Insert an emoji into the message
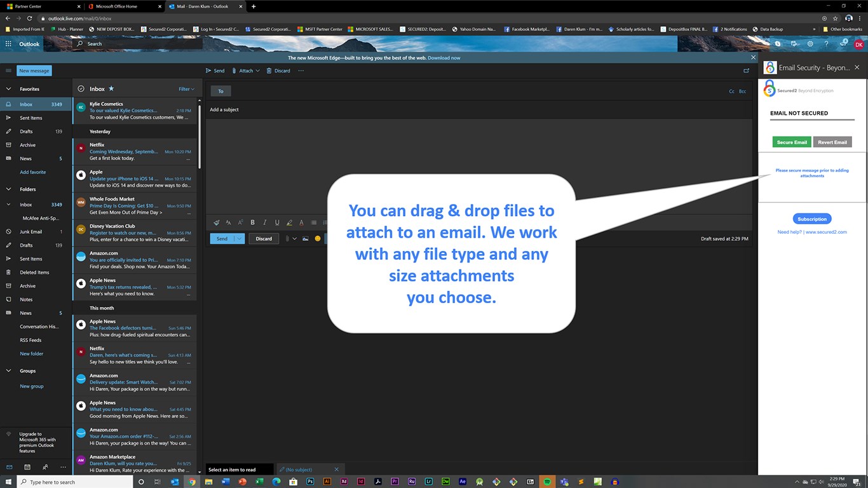The height and width of the screenshot is (488, 868). 318,239
